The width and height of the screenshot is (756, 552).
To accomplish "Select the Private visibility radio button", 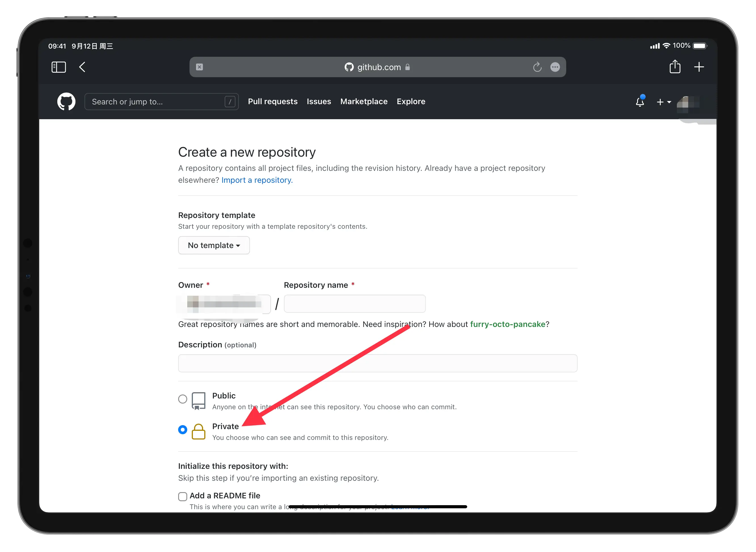I will click(x=183, y=430).
